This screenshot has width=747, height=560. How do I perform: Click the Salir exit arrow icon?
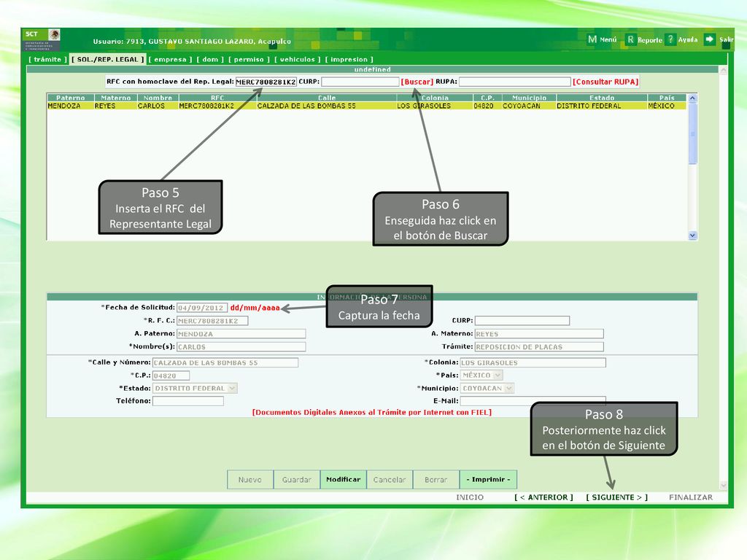pyautogui.click(x=709, y=39)
